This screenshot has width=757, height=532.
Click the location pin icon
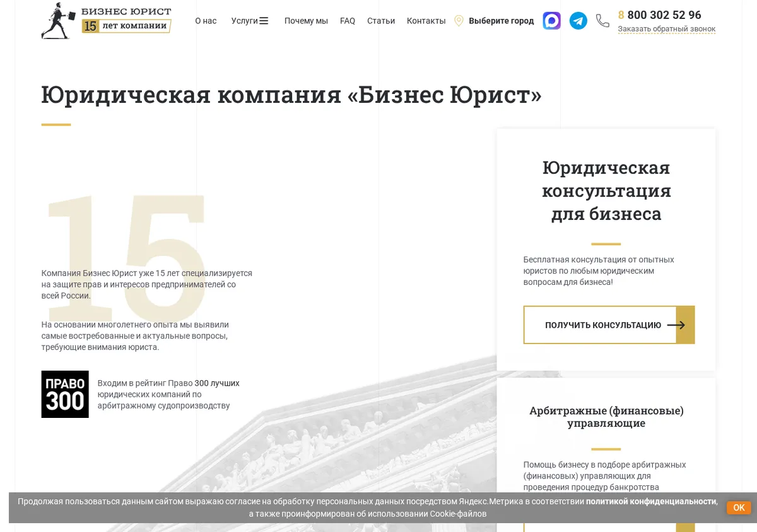point(459,21)
